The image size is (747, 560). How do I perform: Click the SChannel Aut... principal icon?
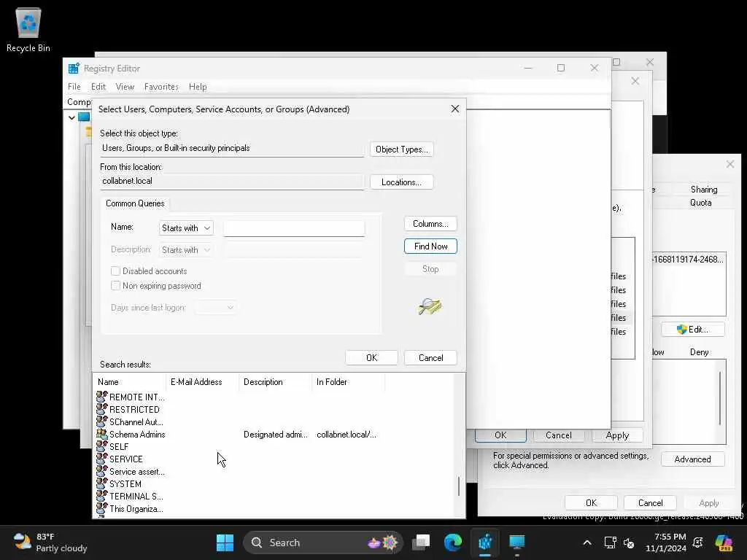[101, 421]
